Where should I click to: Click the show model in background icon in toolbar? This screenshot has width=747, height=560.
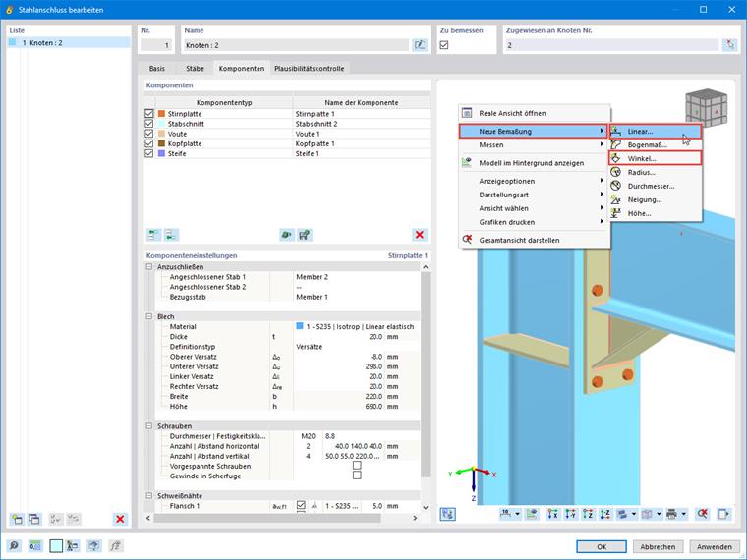(532, 514)
